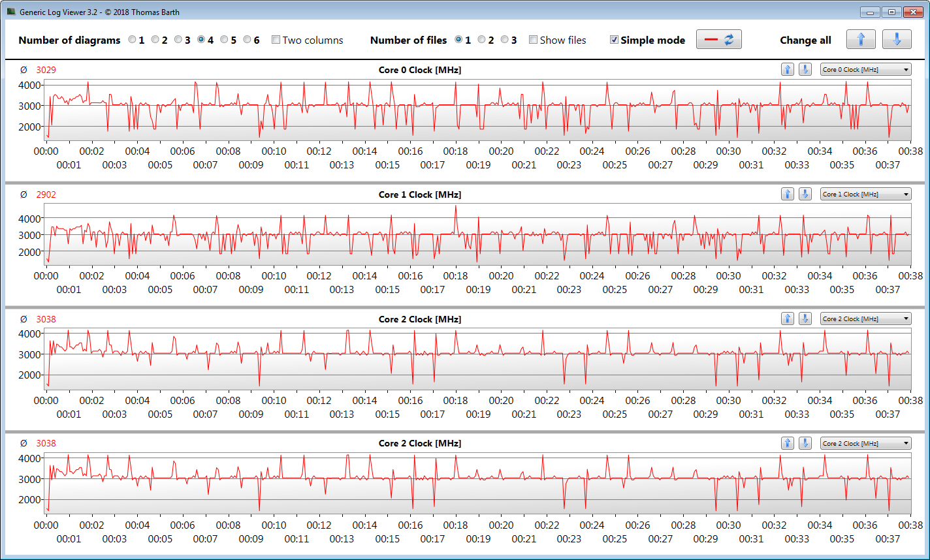Click up arrow for Core 0 Clock diagram
Image resolution: width=930 pixels, height=560 pixels.
click(x=788, y=69)
